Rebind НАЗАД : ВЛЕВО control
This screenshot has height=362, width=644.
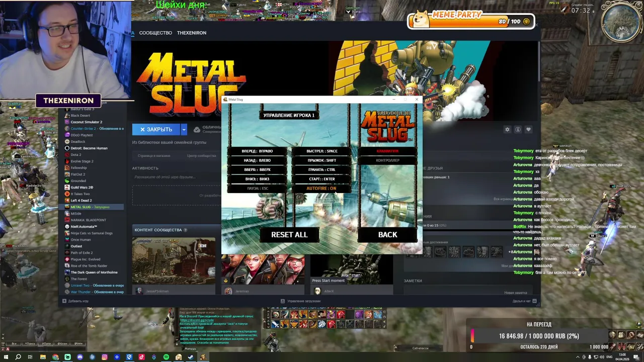[x=257, y=160]
